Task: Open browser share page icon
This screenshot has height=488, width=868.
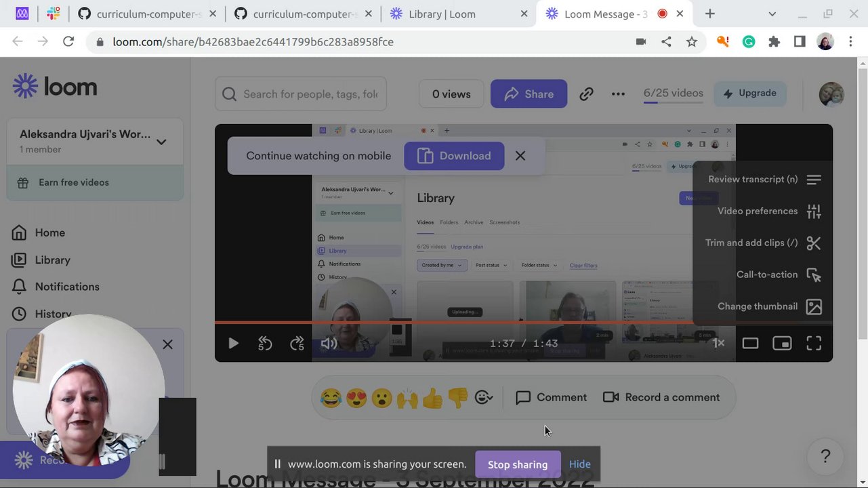Action: click(666, 42)
